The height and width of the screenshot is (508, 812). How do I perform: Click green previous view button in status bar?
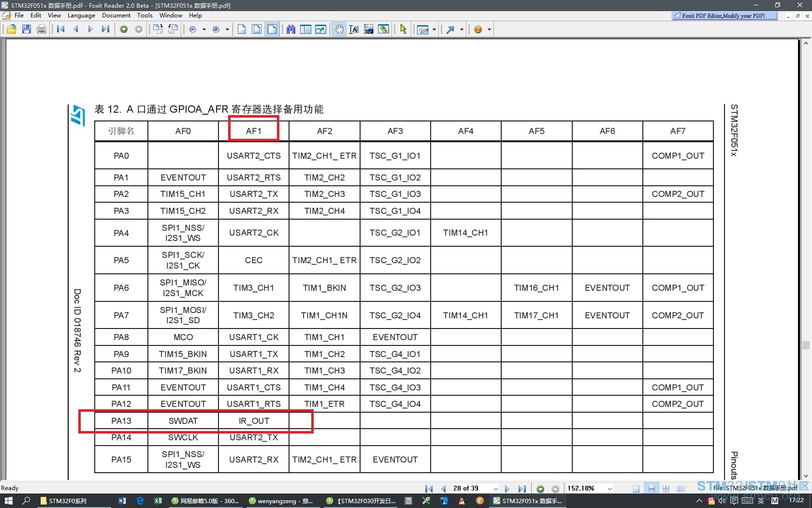(540, 489)
